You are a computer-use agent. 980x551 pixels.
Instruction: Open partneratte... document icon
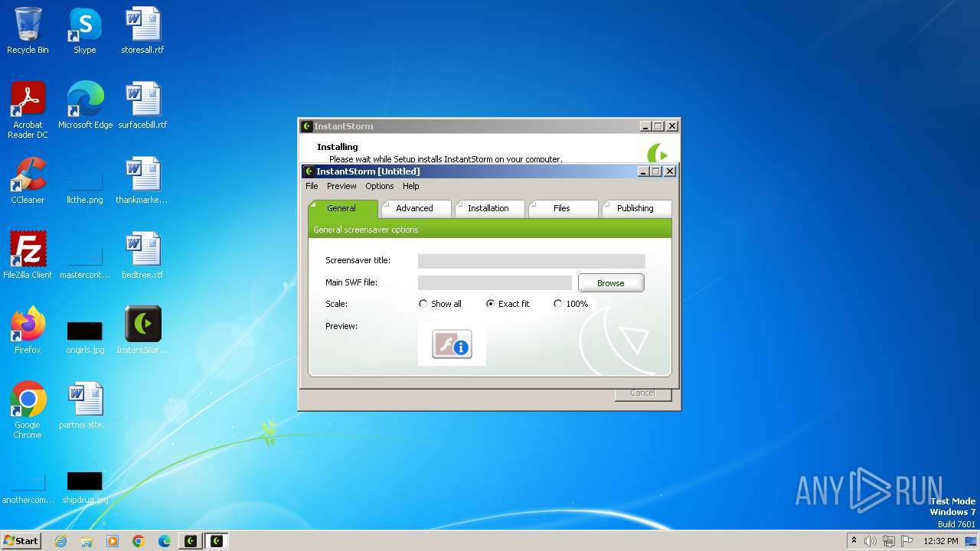84,406
